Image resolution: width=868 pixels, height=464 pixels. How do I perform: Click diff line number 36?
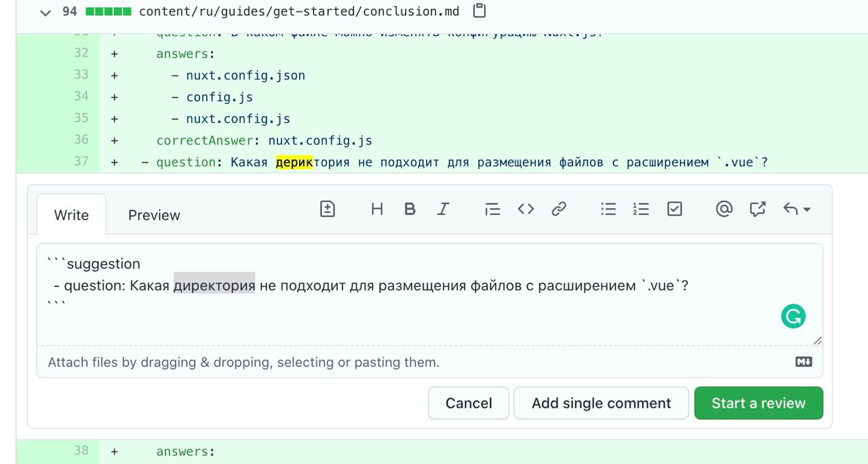tap(81, 140)
